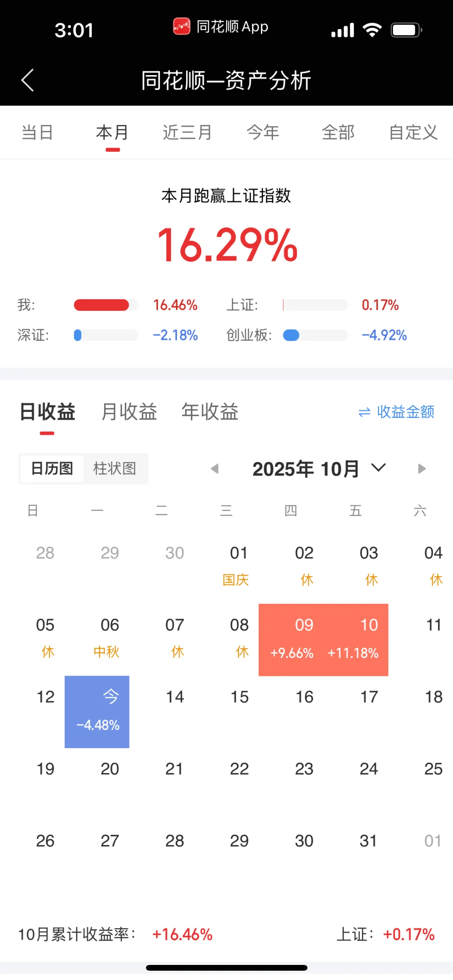Toggle display to 收益金额
This screenshot has height=980, width=453.
click(405, 412)
